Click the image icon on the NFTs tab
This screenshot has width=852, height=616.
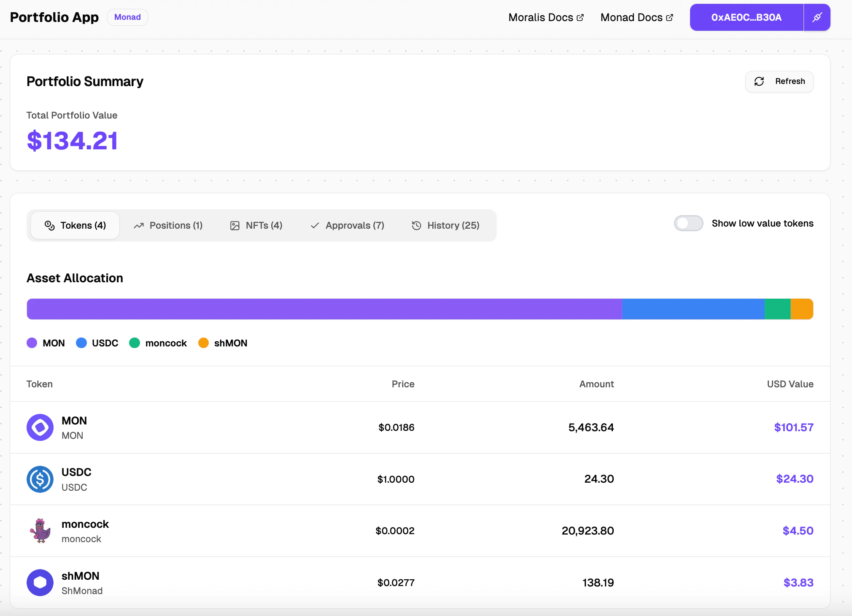(x=235, y=225)
